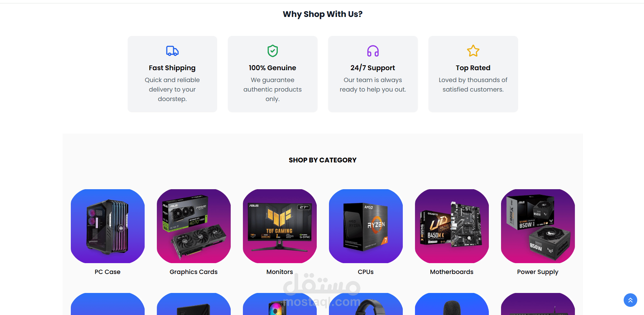Click the PC Case label link
644x315 pixels.
(108, 272)
